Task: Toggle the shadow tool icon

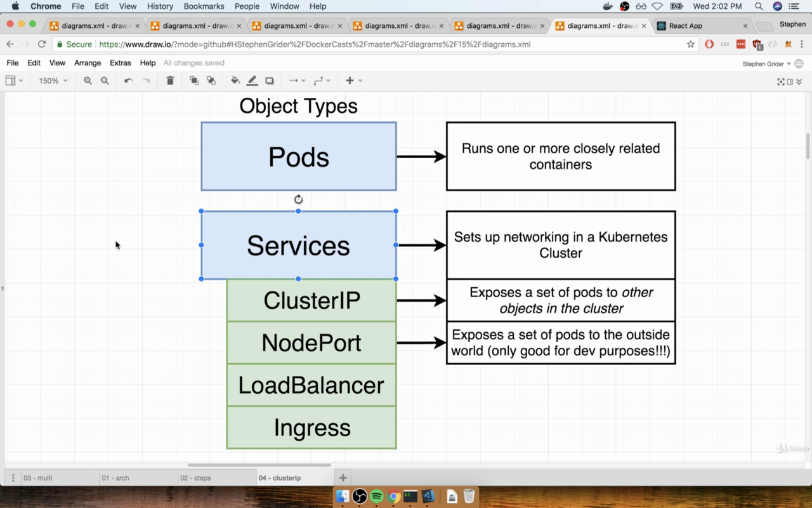Action: coord(270,81)
